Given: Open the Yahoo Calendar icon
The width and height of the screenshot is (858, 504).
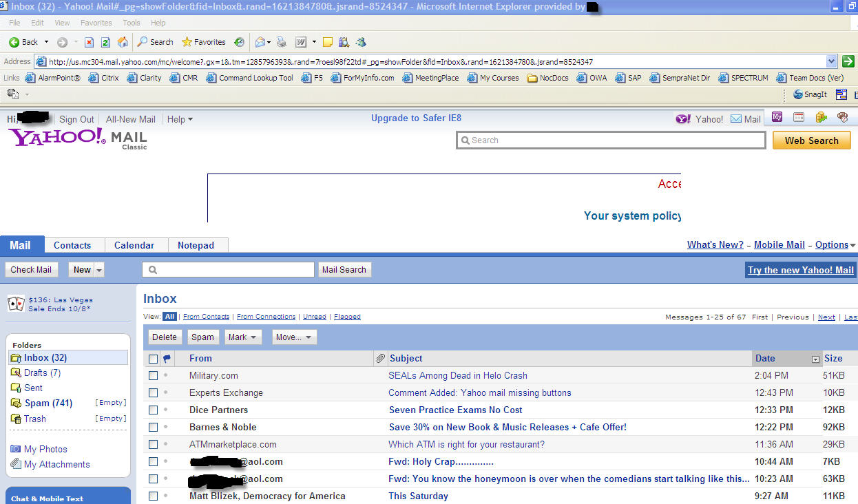Looking at the screenshot, I should [798, 117].
